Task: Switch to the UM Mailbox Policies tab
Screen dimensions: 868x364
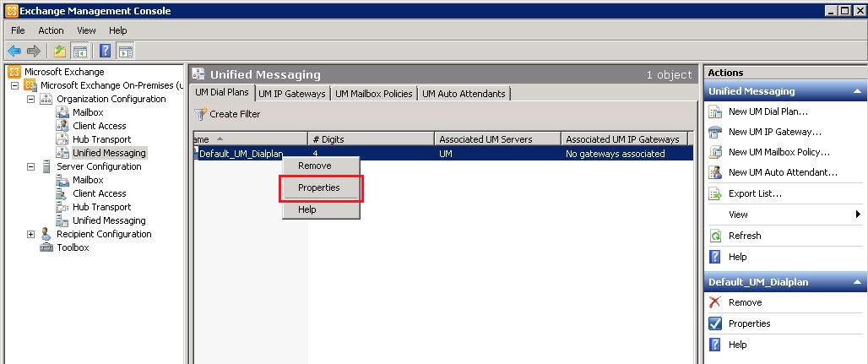Action: coord(374,94)
